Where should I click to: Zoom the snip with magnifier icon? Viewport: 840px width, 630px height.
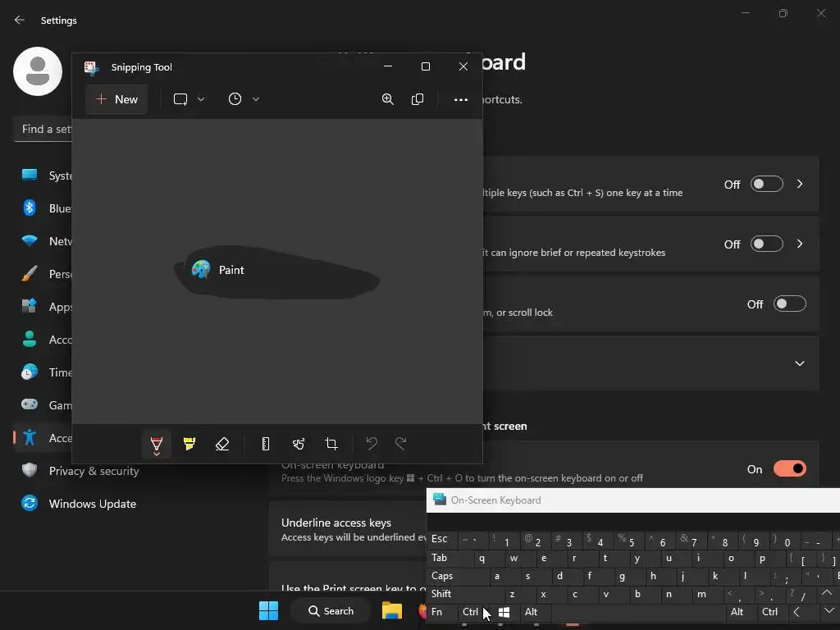[388, 99]
